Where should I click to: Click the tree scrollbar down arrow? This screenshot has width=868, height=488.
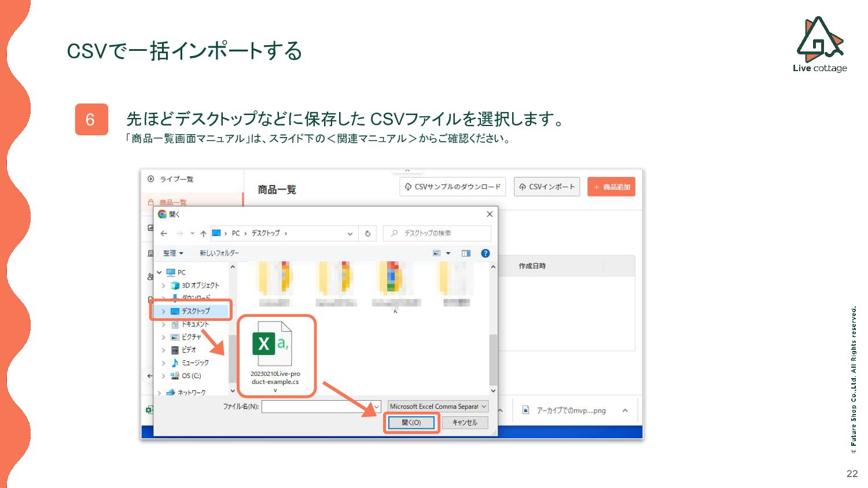tap(233, 391)
